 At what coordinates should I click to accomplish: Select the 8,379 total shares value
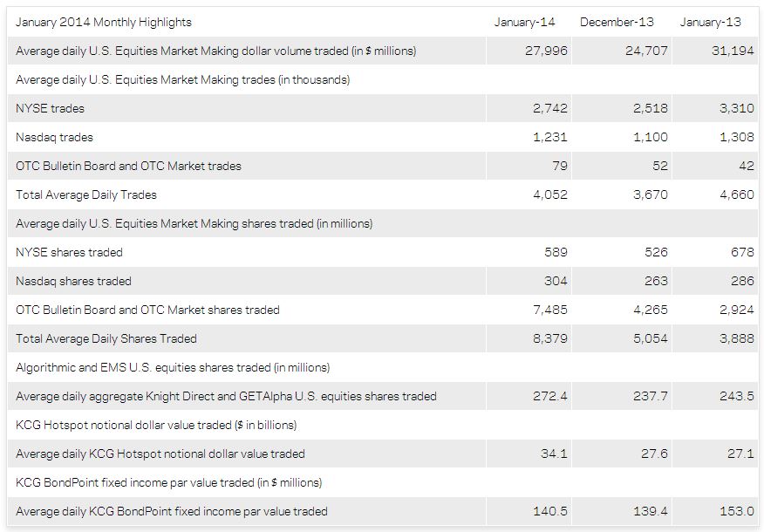(x=549, y=338)
